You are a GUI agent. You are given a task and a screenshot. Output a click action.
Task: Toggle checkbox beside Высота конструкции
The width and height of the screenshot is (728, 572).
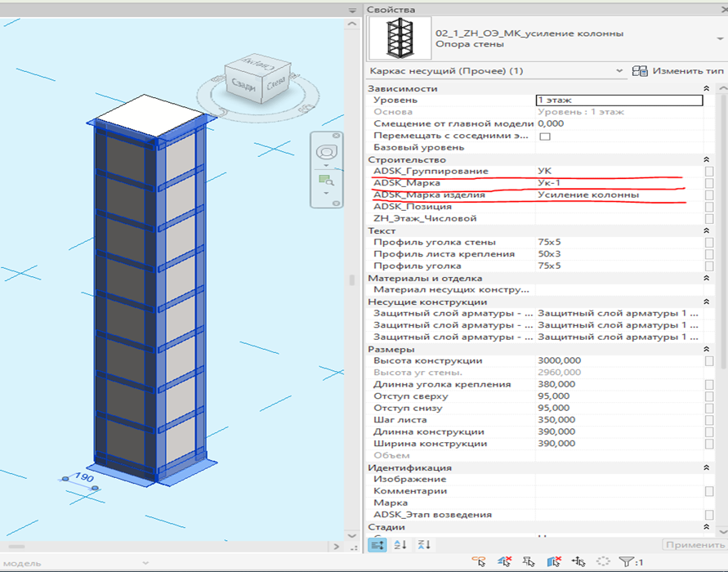[709, 360]
